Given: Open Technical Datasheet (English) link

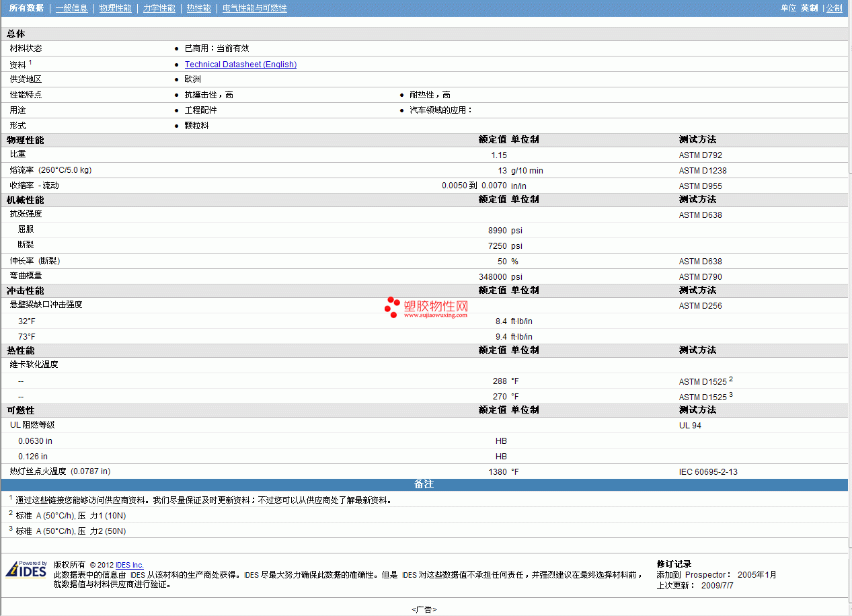Looking at the screenshot, I should (241, 65).
